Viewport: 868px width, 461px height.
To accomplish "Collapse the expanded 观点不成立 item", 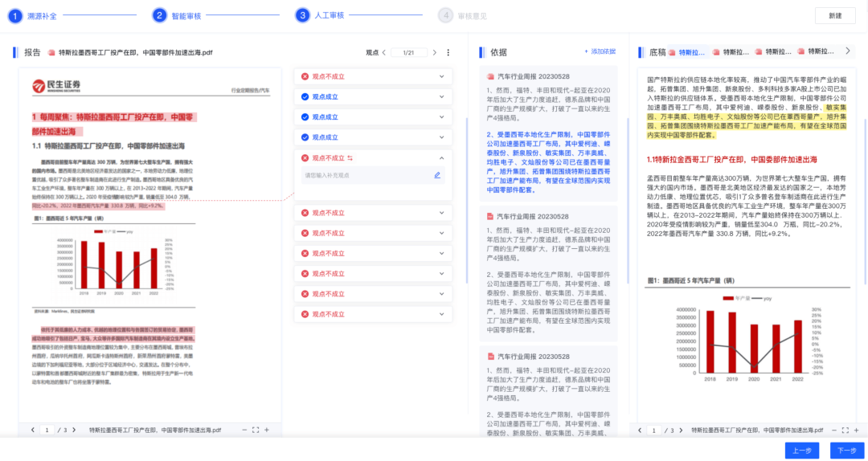I will tap(441, 158).
